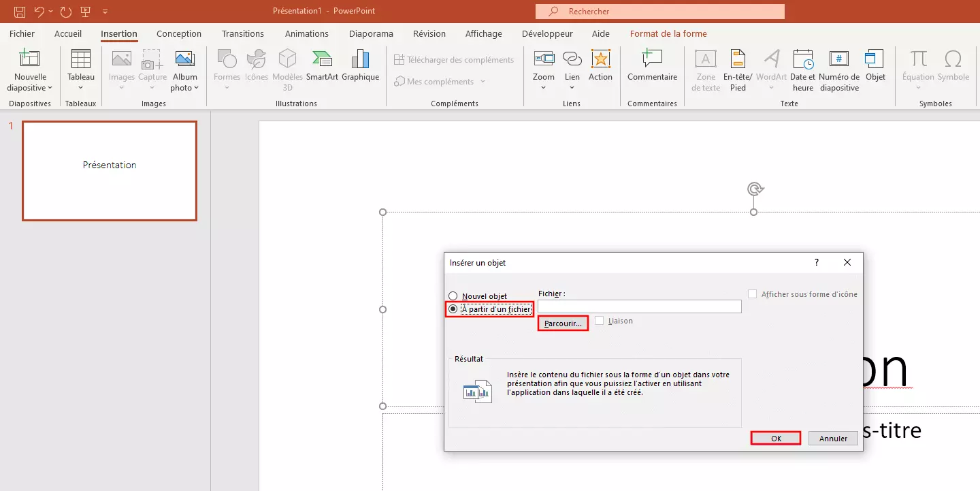Click the dialog help question mark
Image resolution: width=980 pixels, height=491 pixels.
coord(817,263)
